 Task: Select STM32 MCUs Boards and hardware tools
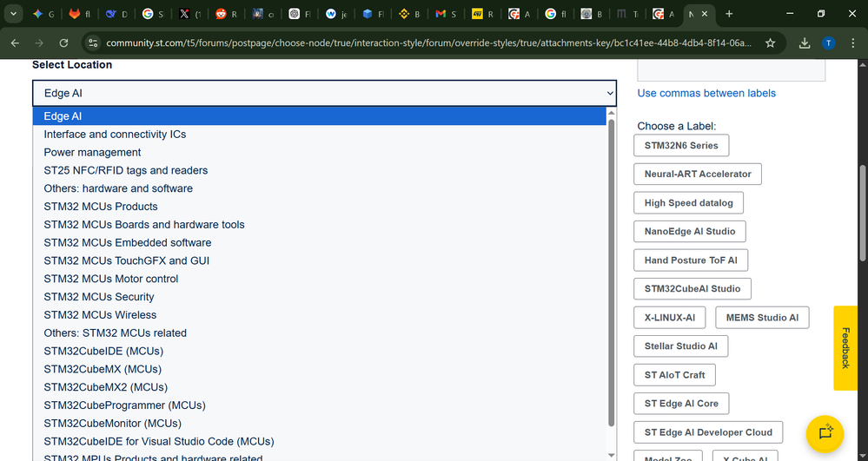click(320, 225)
